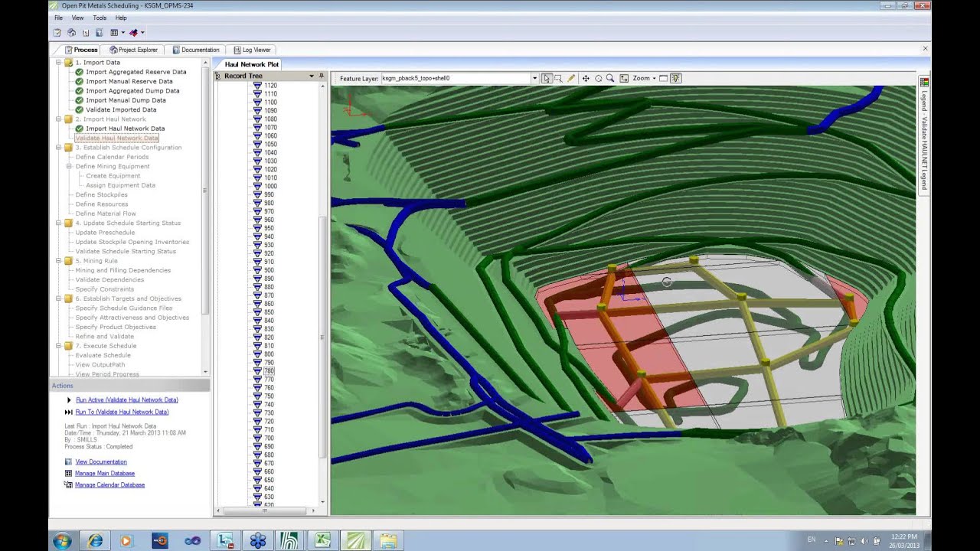Viewport: 980px width, 551px height.
Task: Click the window view icon beside Zoom
Action: pos(663,78)
